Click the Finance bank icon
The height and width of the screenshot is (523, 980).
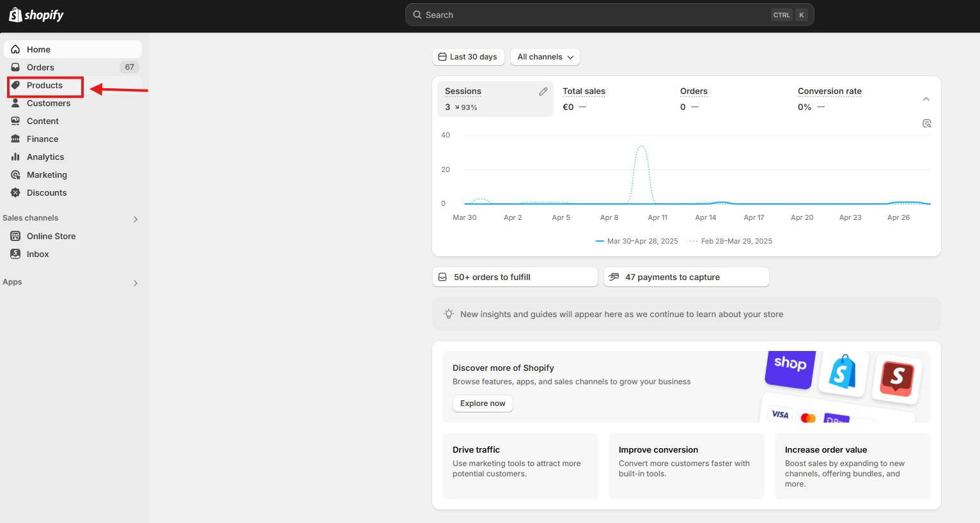[15, 139]
